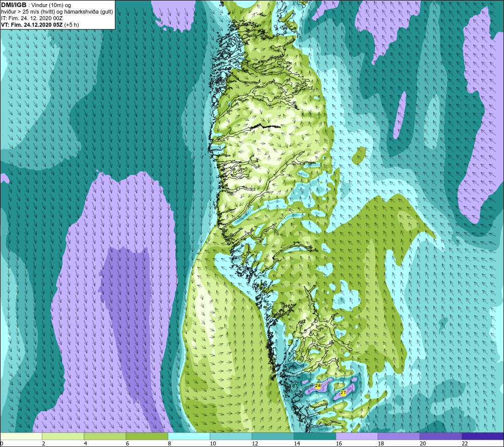
Task: Click the scale label '16'
Action: pos(339,443)
